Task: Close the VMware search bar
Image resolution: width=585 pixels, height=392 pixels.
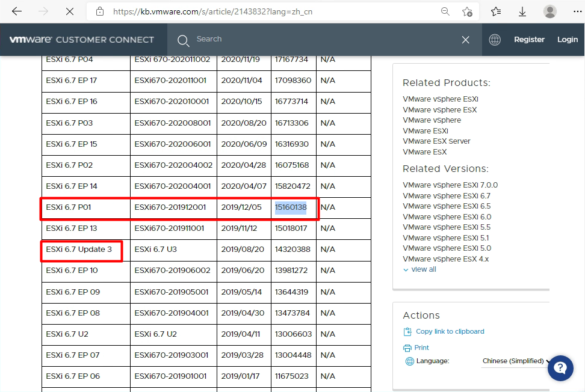Action: click(x=465, y=40)
